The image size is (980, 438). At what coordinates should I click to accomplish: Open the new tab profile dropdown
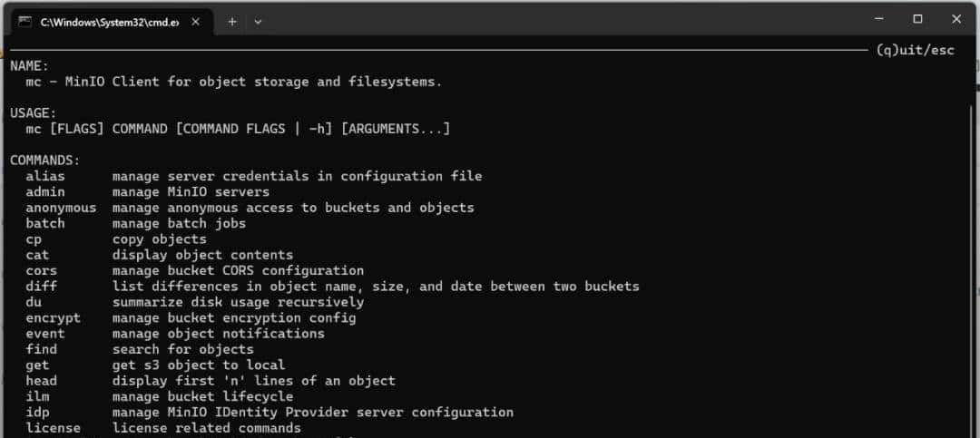coord(258,21)
